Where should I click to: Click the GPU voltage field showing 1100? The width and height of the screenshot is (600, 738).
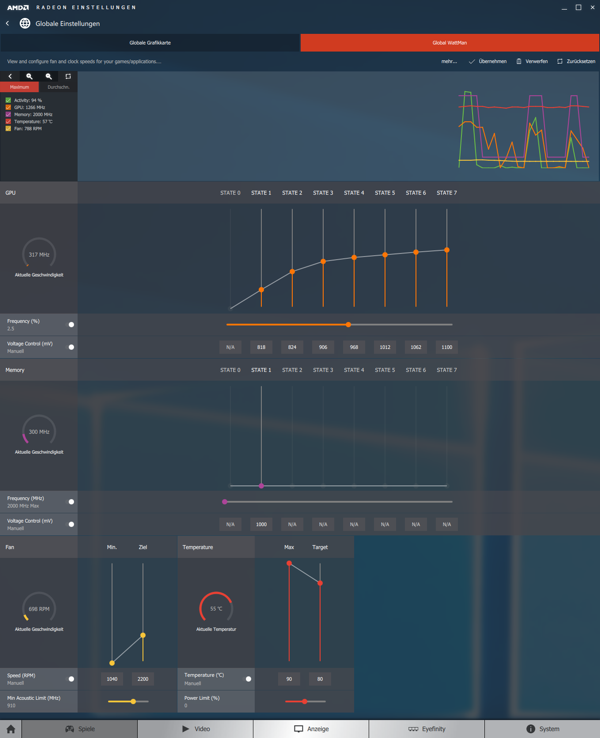tap(447, 347)
